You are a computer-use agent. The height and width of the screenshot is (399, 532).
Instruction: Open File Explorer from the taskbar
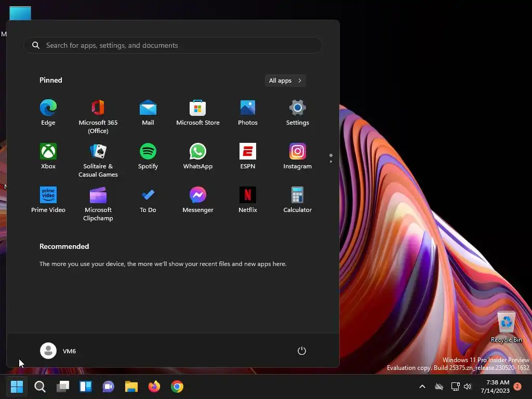131,387
